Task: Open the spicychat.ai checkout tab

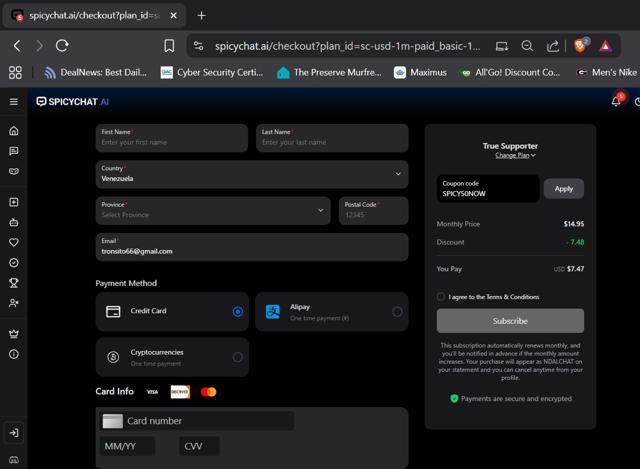Action: click(94, 16)
